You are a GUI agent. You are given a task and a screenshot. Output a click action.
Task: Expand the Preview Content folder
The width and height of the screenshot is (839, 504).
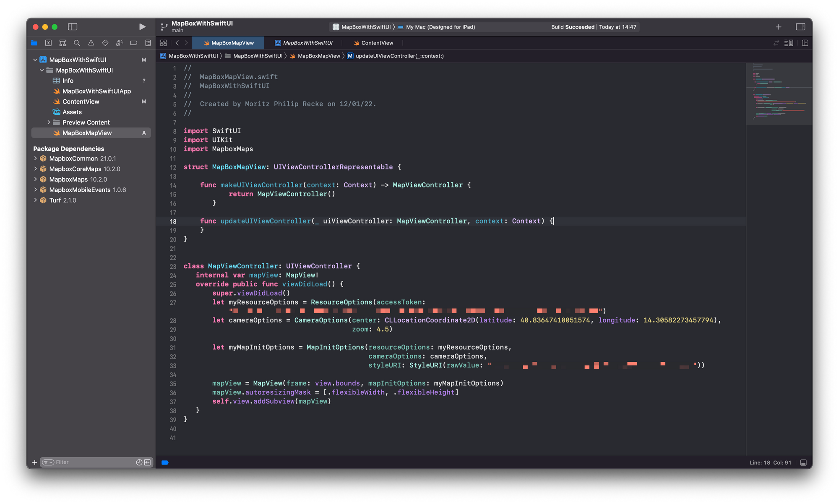tap(49, 122)
